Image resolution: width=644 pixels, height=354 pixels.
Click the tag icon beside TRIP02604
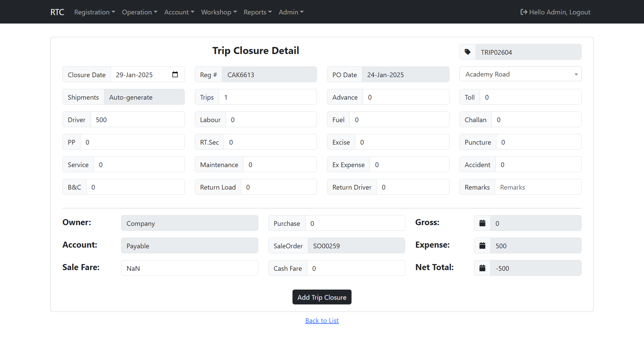click(x=468, y=52)
